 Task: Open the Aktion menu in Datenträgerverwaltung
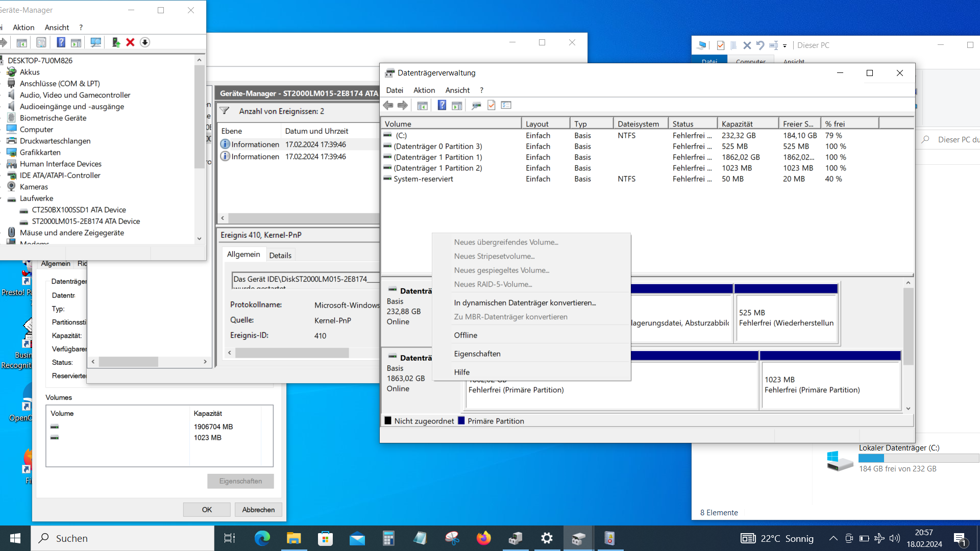pos(424,90)
